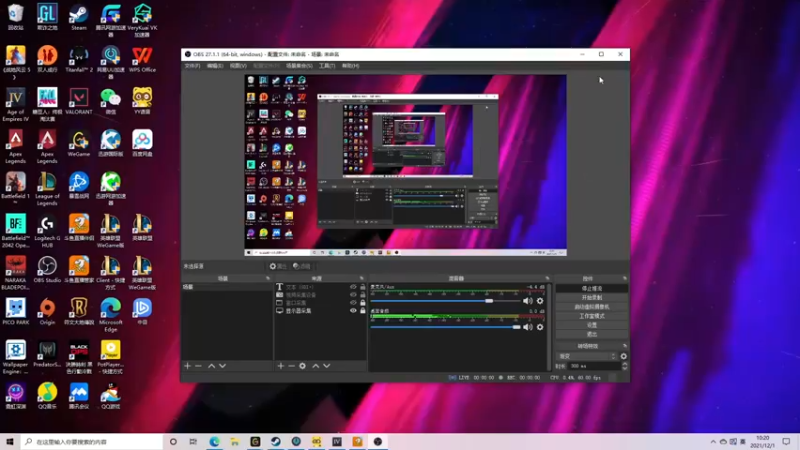The width and height of the screenshot is (800, 450).
Task: Open the WeGame desktop shortcut
Action: 79,143
